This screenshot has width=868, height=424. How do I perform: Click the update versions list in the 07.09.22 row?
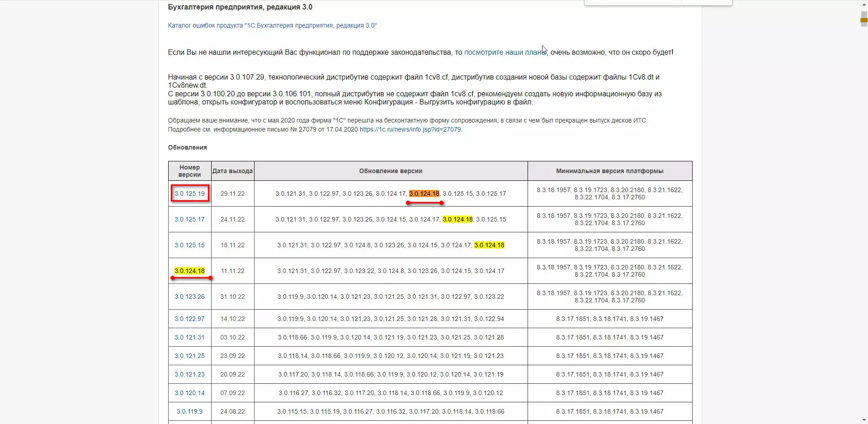pos(391,393)
